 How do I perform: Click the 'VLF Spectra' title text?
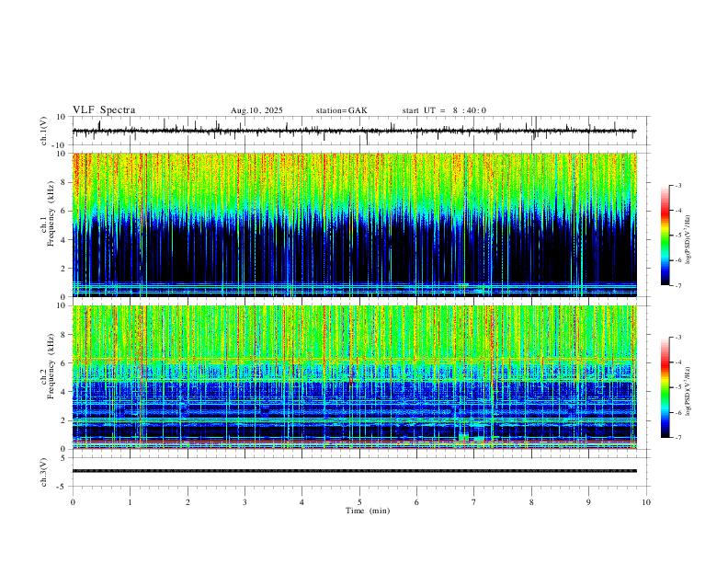pos(104,110)
